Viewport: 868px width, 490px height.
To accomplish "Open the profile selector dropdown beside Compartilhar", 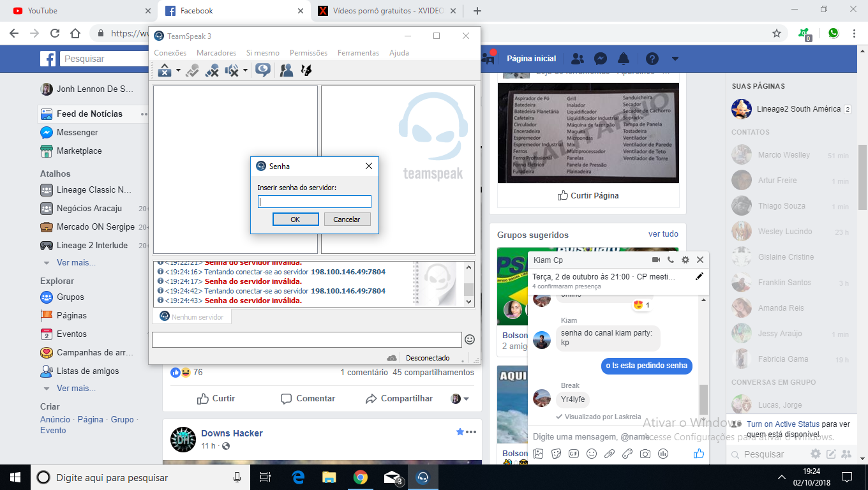I will (x=460, y=399).
